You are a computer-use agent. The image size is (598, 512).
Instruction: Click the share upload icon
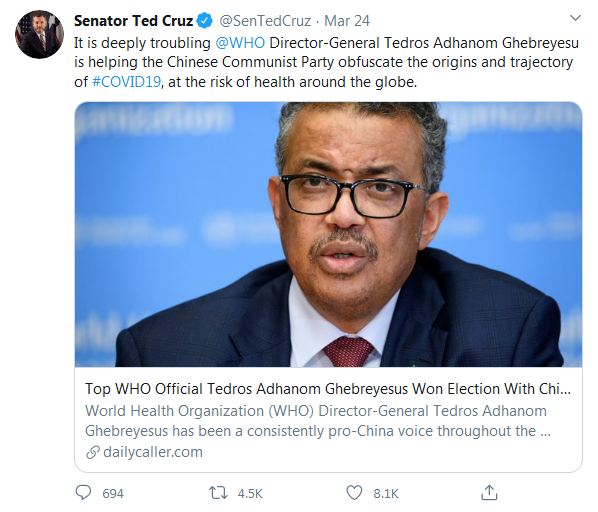tap(489, 493)
